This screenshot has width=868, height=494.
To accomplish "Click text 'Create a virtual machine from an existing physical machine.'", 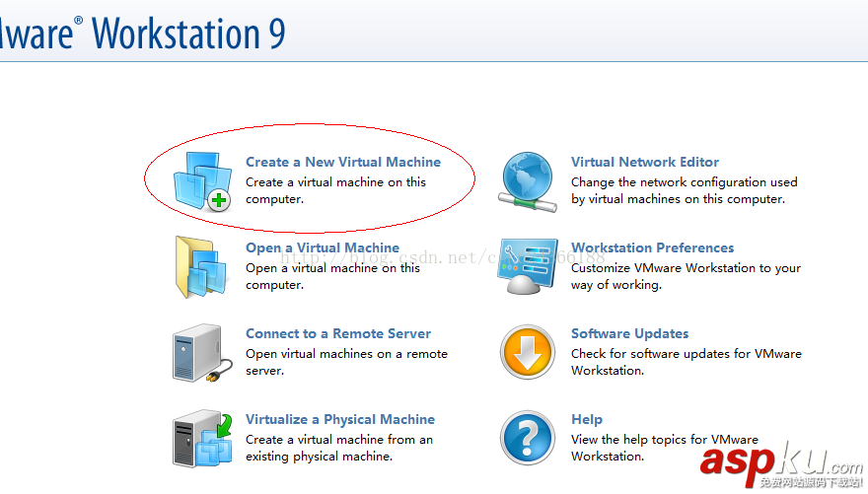I will click(x=339, y=448).
